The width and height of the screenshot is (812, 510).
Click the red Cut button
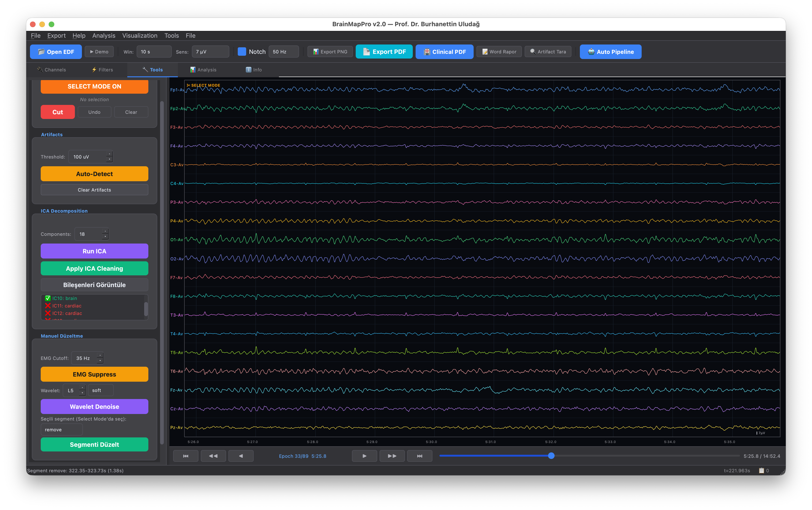coord(58,112)
